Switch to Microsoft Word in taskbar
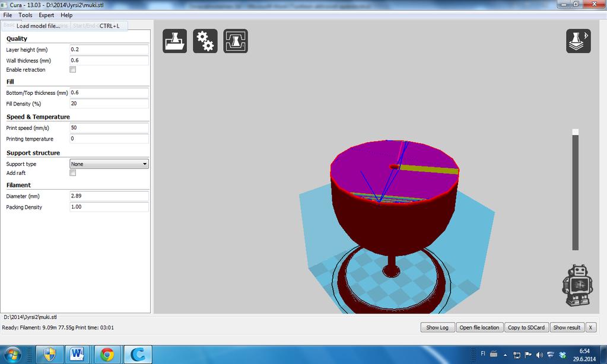This screenshot has width=607, height=364. [x=78, y=355]
